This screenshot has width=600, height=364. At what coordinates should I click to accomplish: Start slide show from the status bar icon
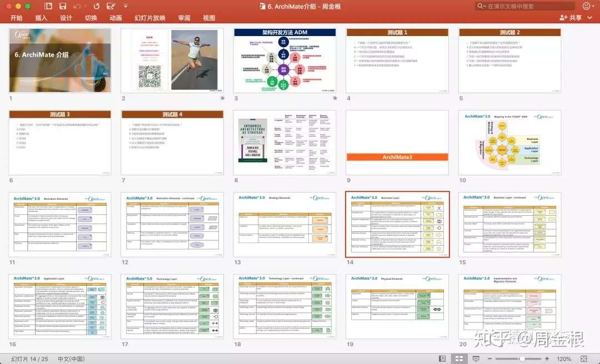pyautogui.click(x=476, y=358)
